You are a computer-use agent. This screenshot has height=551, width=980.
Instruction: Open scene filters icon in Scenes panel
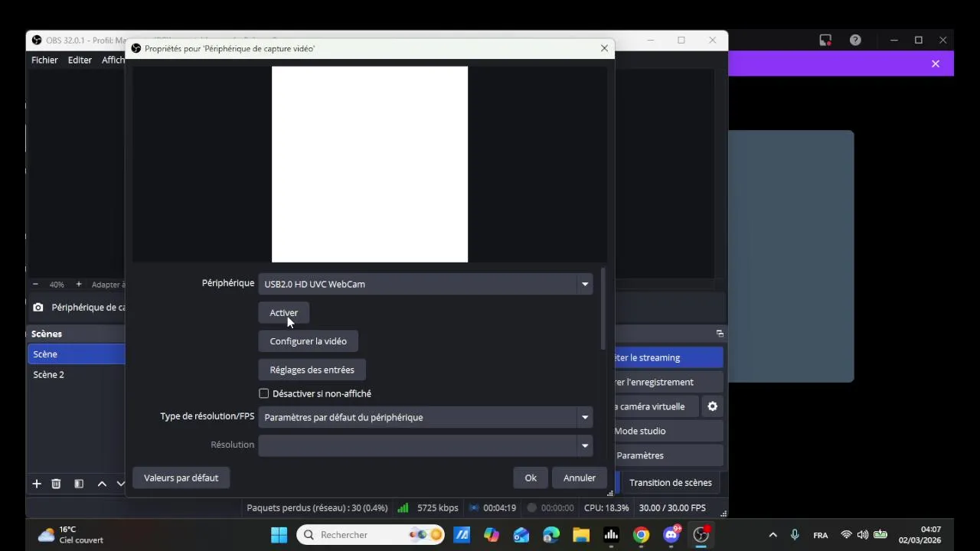(78, 484)
